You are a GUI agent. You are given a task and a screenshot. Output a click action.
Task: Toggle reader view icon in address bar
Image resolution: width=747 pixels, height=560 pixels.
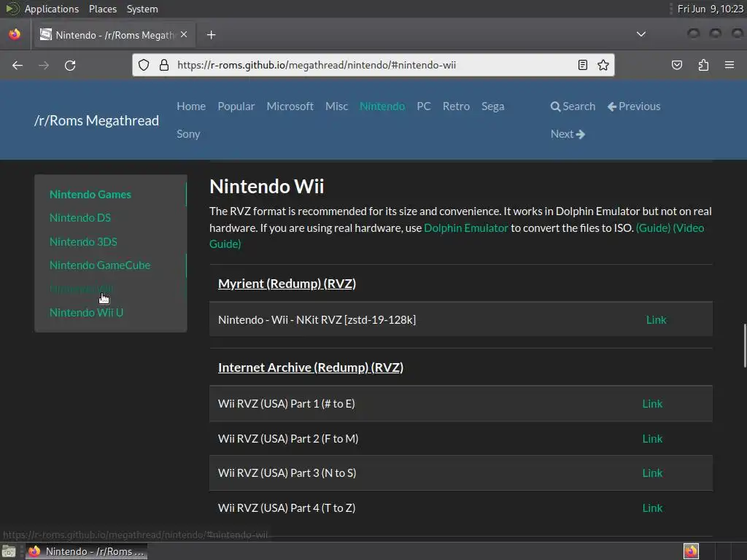583,65
